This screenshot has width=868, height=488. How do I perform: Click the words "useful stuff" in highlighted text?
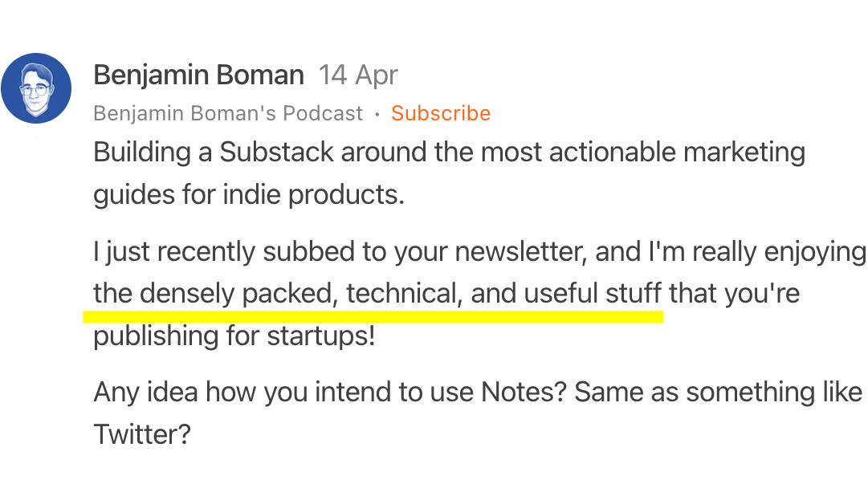pos(593,293)
